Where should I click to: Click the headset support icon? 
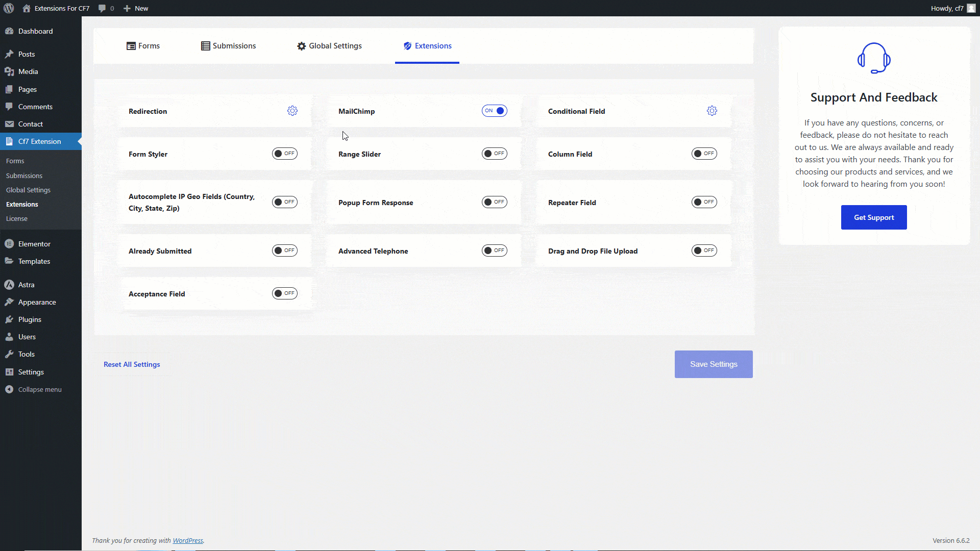(x=873, y=58)
